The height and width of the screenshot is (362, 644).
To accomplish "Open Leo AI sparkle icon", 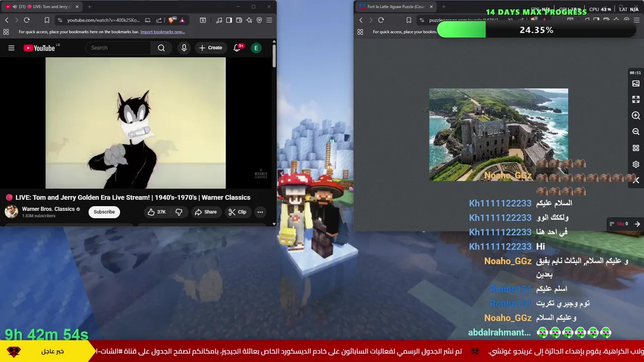I will 249,20.
